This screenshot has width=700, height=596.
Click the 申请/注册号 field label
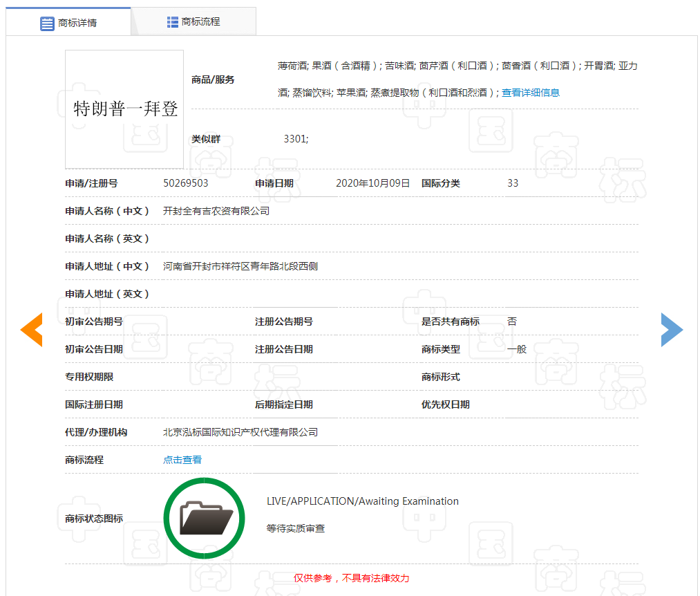[x=91, y=183]
